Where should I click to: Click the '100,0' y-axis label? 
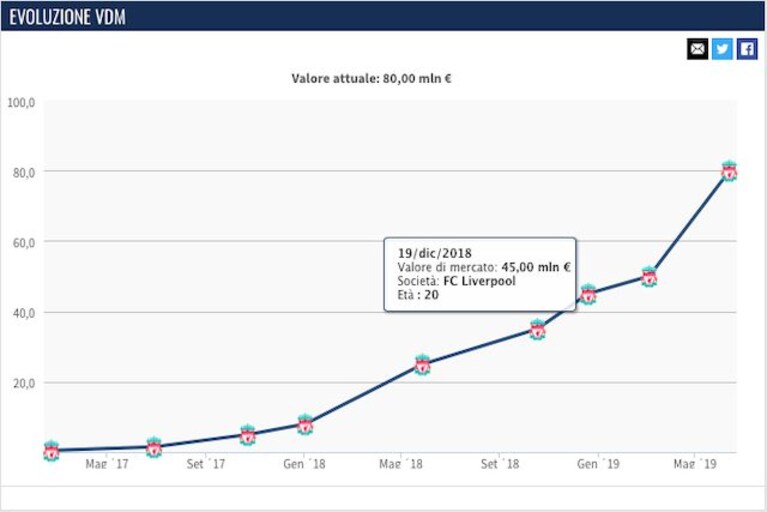[22, 103]
